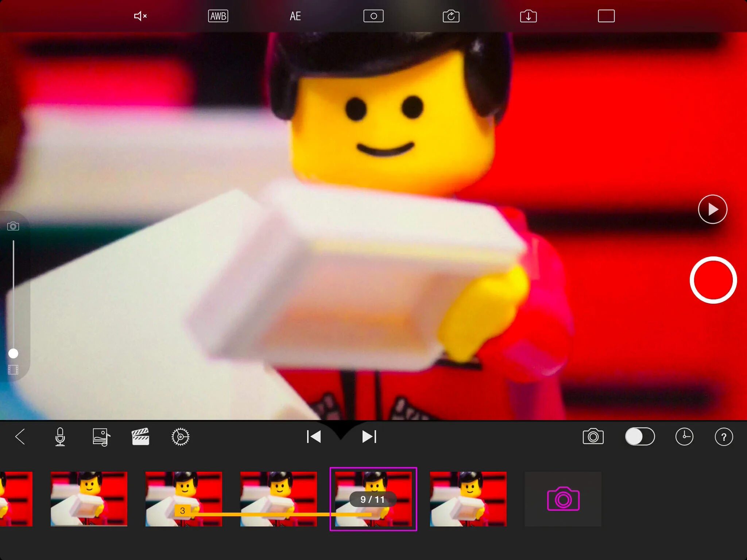Toggle AE auto exposure
747x560 pixels.
click(x=295, y=16)
